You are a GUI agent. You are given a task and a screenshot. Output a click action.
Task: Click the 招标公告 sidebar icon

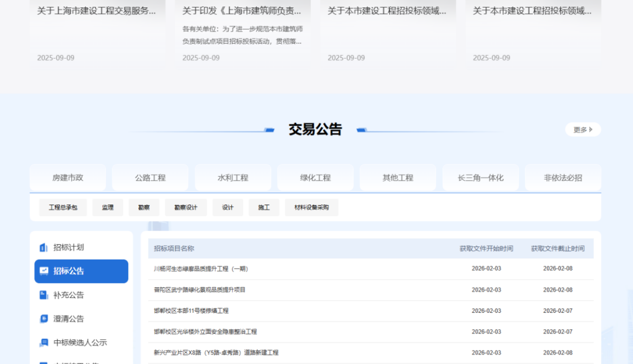point(44,271)
